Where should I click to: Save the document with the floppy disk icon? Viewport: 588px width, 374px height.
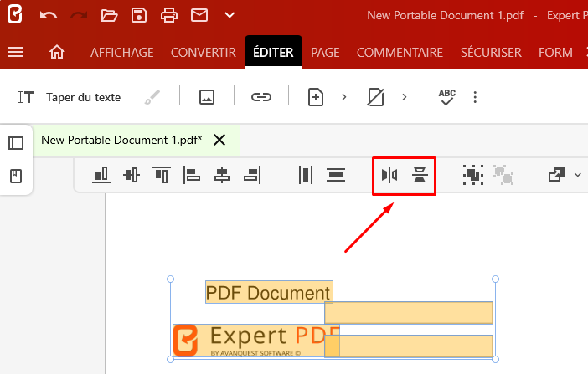139,15
